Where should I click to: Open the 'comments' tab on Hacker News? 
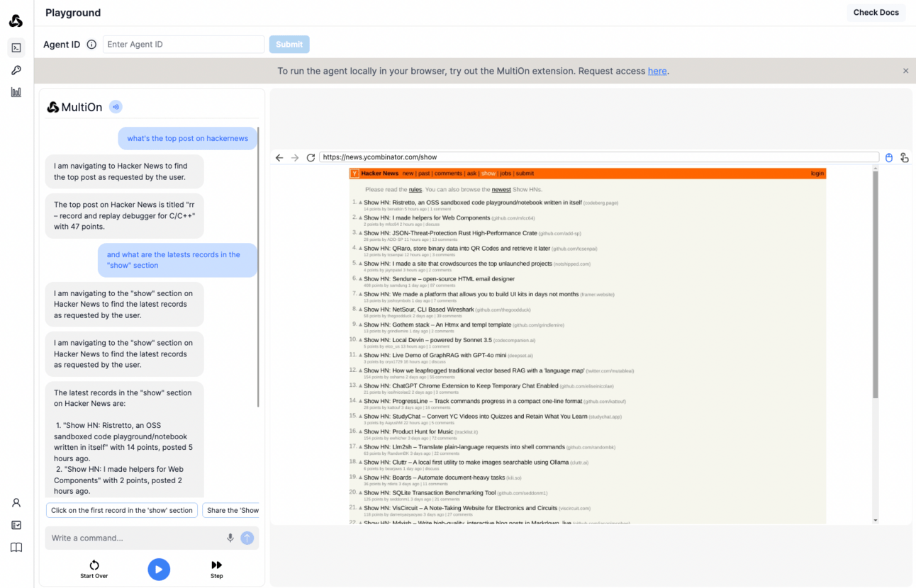448,174
